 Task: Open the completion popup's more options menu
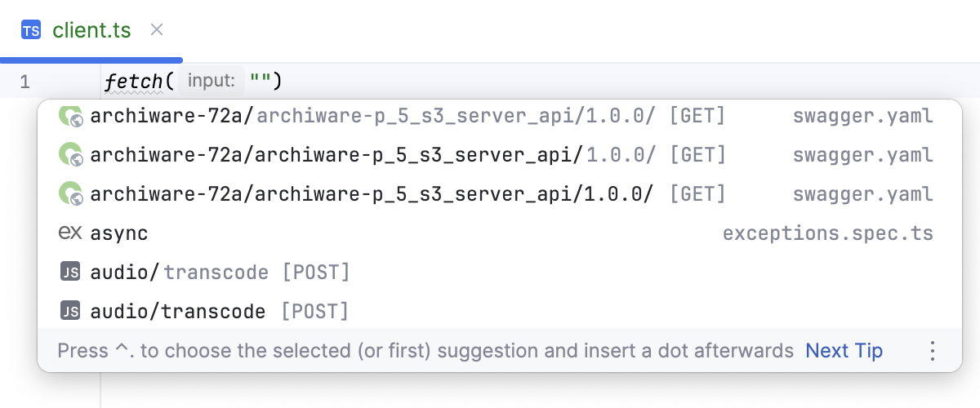tap(932, 351)
